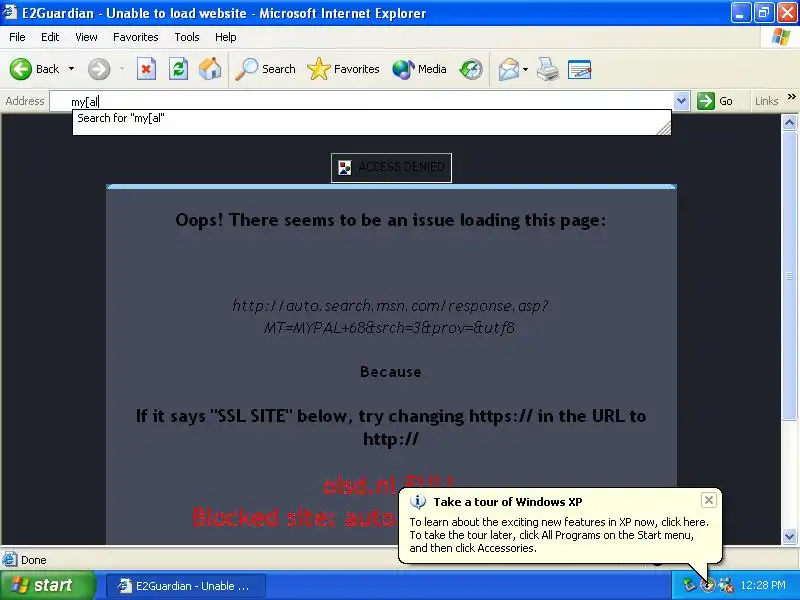Print the page with printer icon
The width and height of the screenshot is (800, 600).
tap(547, 69)
